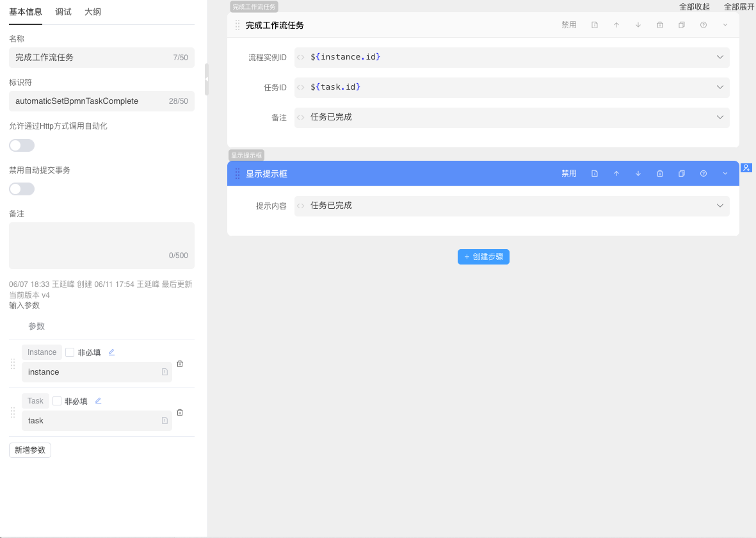Click the 创建步骤 button
This screenshot has width=756, height=538.
click(483, 257)
